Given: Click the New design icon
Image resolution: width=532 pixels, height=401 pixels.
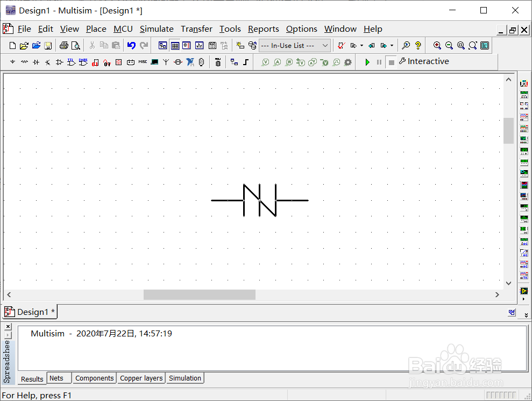Looking at the screenshot, I should (x=12, y=46).
